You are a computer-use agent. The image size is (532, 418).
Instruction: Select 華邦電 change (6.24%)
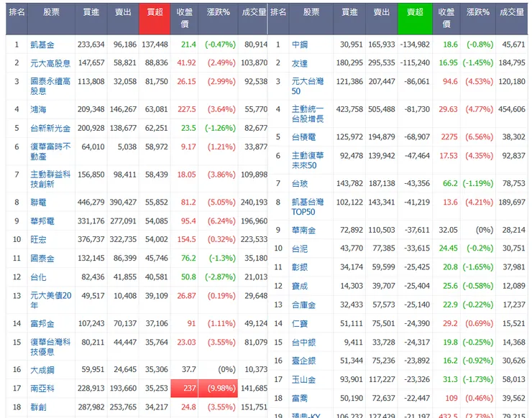tap(221, 221)
